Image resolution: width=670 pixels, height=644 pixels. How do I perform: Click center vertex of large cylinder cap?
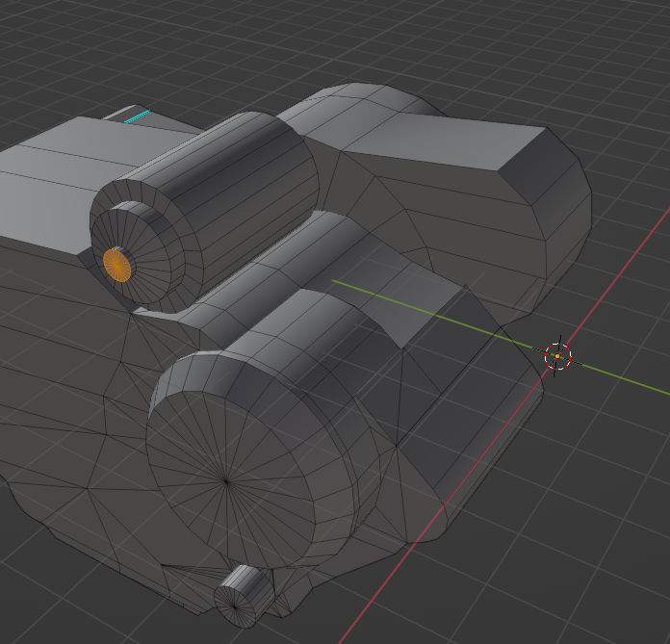click(x=226, y=481)
